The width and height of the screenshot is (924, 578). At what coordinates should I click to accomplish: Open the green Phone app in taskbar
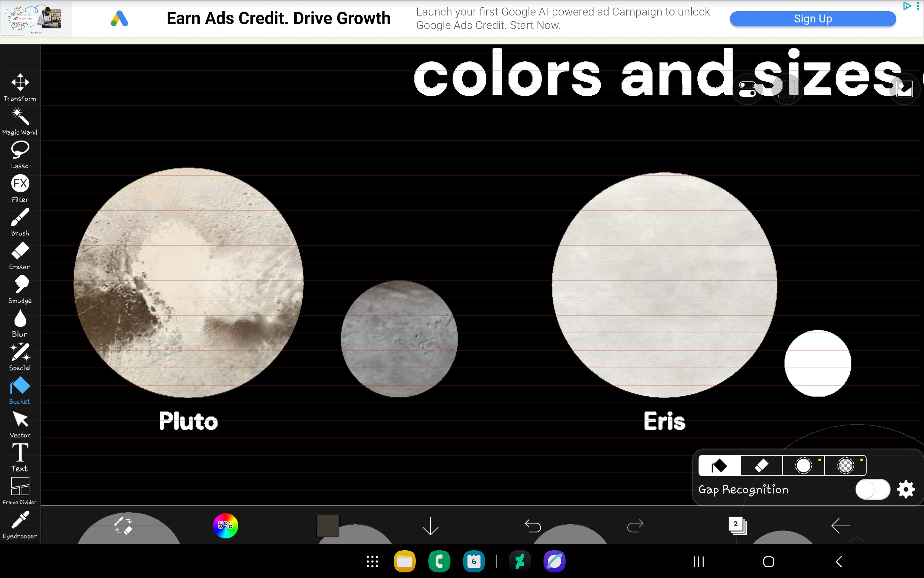tap(439, 562)
